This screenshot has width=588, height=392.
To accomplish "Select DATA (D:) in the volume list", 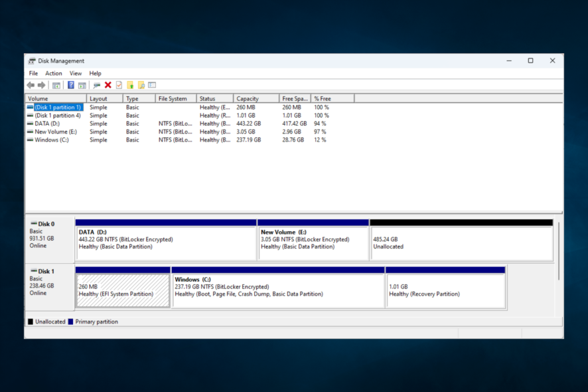I will pyautogui.click(x=47, y=124).
